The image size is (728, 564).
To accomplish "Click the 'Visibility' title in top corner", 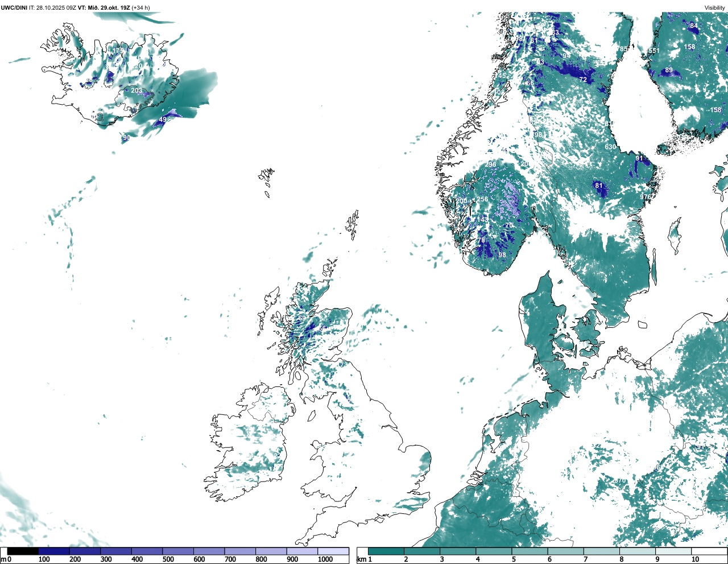I will [x=715, y=7].
